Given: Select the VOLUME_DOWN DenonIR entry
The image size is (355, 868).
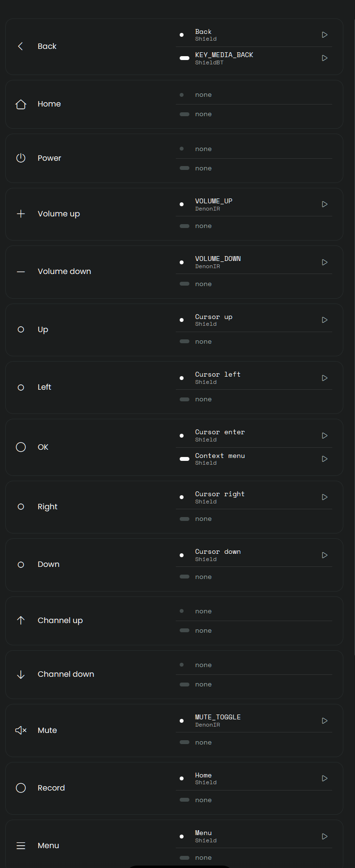Looking at the screenshot, I should pos(218,262).
